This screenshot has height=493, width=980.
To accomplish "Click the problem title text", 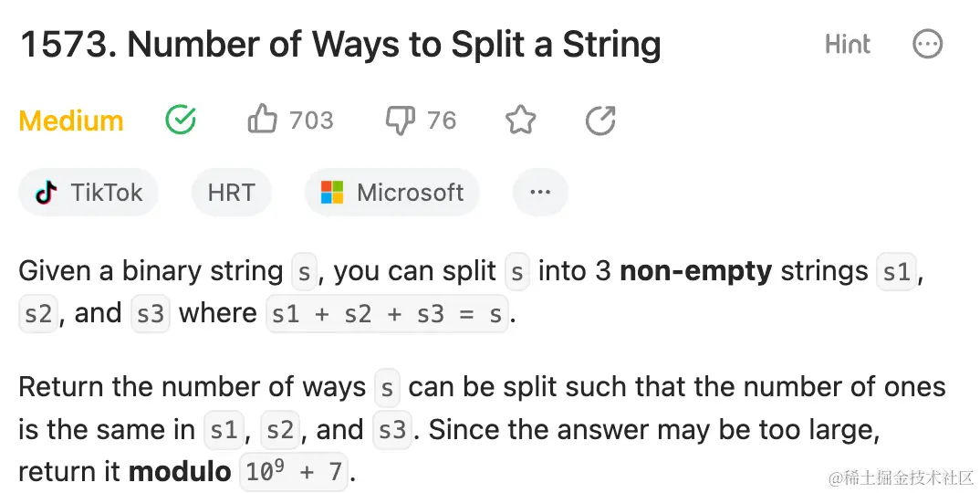I will (340, 45).
